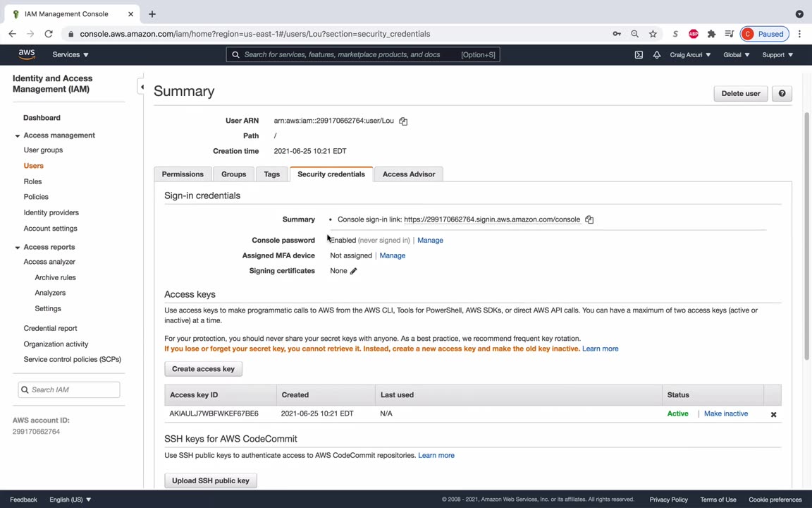Bookmark this page with star icon
Viewport: 812px width, 508px height.
653,34
